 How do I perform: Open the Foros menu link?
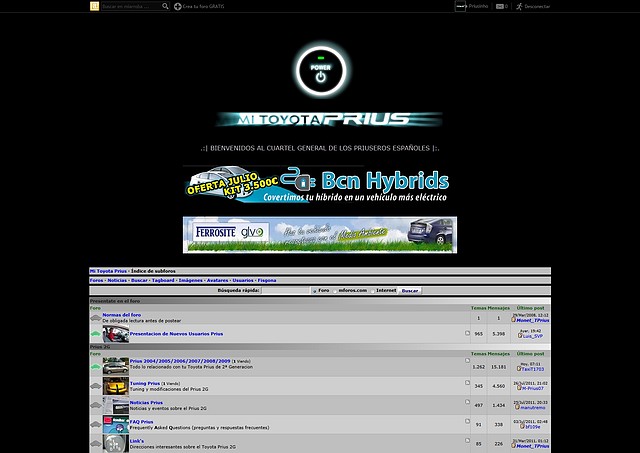click(96, 280)
